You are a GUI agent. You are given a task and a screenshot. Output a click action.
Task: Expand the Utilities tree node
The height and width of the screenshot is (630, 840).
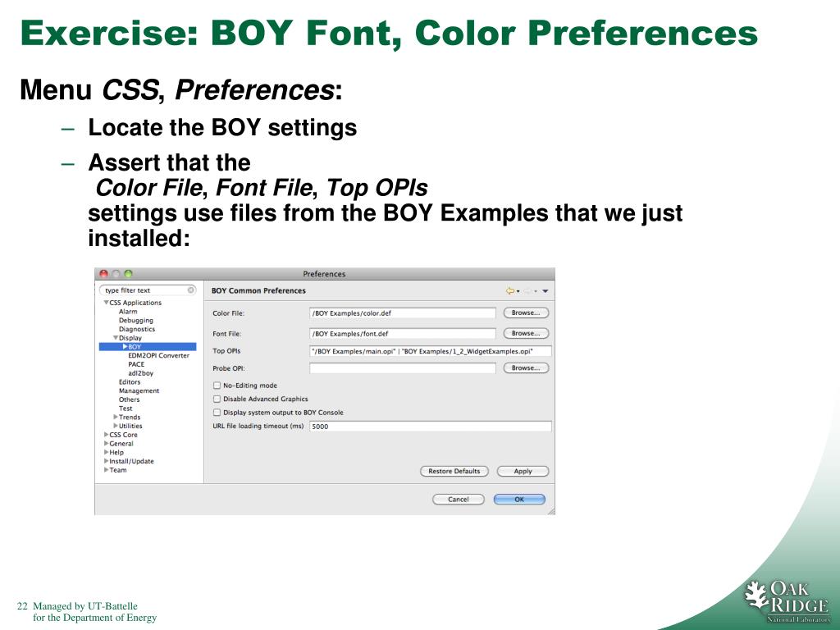point(116,426)
